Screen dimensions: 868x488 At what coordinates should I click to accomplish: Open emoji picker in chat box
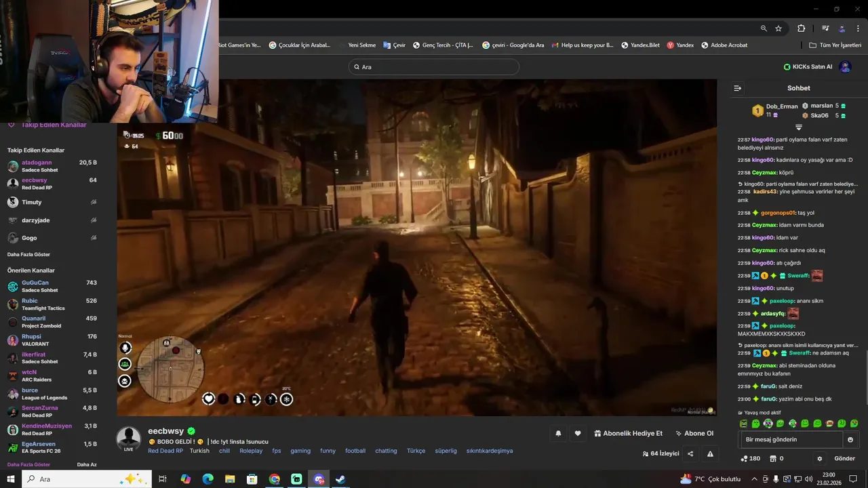pyautogui.click(x=850, y=439)
